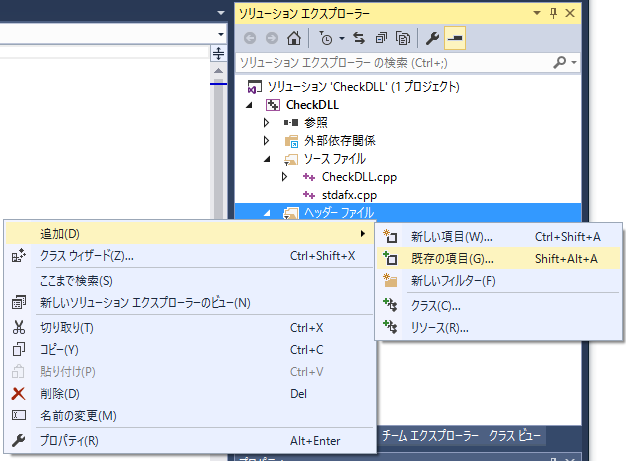
Task: Click the Collapse All icon in toolbar
Action: click(382, 39)
